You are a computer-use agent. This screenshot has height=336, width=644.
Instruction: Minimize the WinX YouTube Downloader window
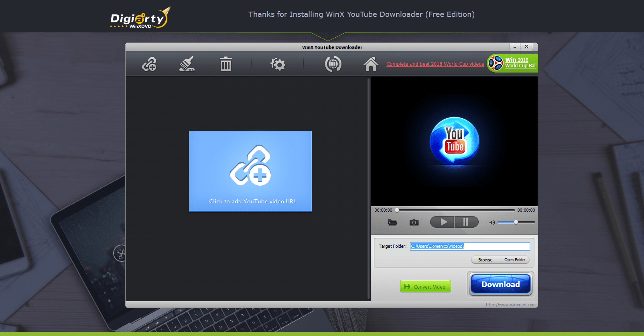click(x=515, y=47)
